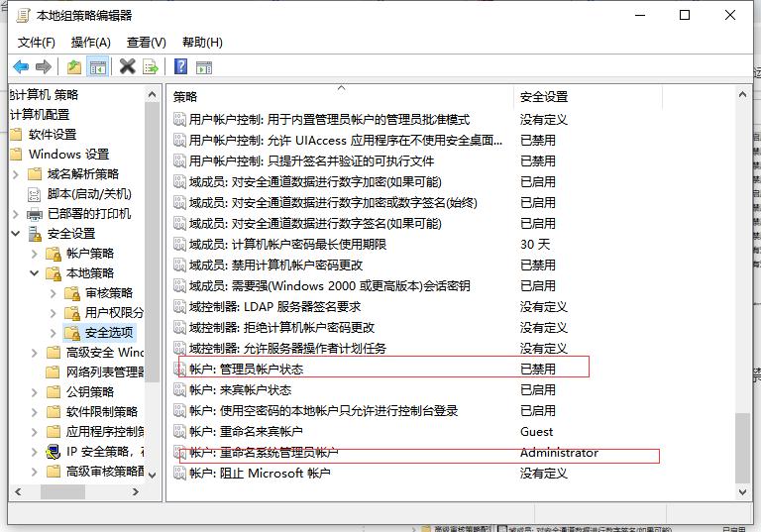
Task: Expand the 域名解析策略 tree node
Action: click(16, 174)
